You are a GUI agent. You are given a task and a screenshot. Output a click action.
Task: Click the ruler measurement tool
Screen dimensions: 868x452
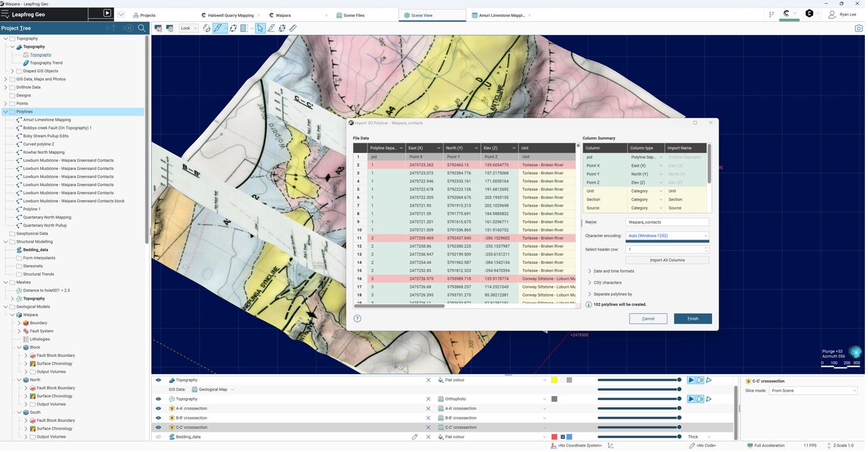point(293,28)
